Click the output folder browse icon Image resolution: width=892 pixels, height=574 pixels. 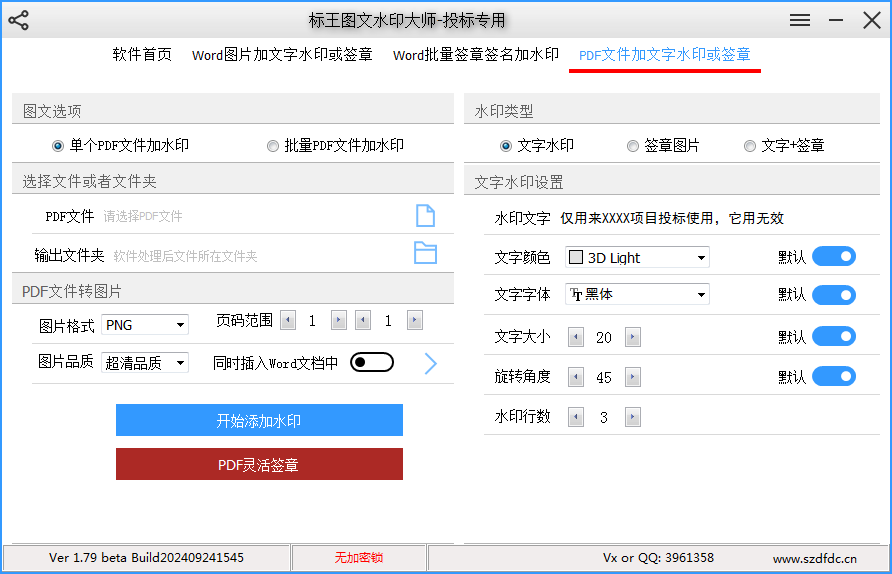coord(425,253)
